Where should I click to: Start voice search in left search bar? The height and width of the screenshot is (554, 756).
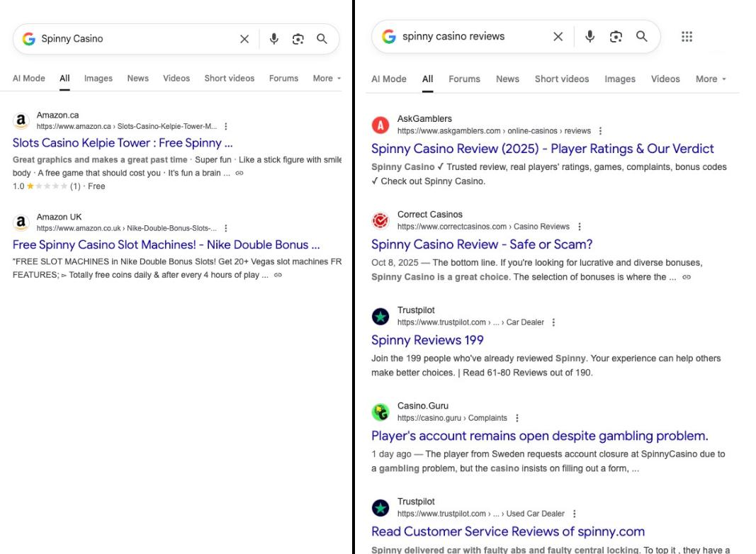pos(274,39)
